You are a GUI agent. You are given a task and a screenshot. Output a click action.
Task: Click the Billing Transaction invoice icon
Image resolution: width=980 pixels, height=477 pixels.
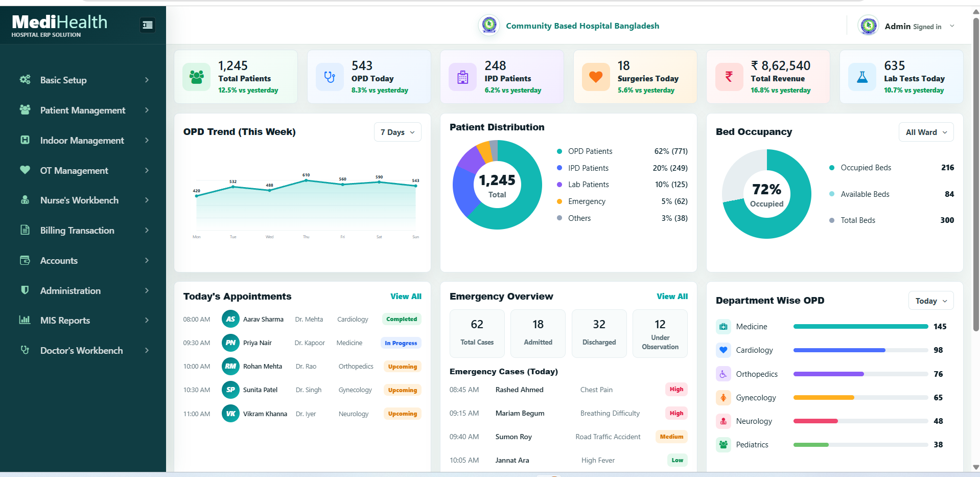25,230
